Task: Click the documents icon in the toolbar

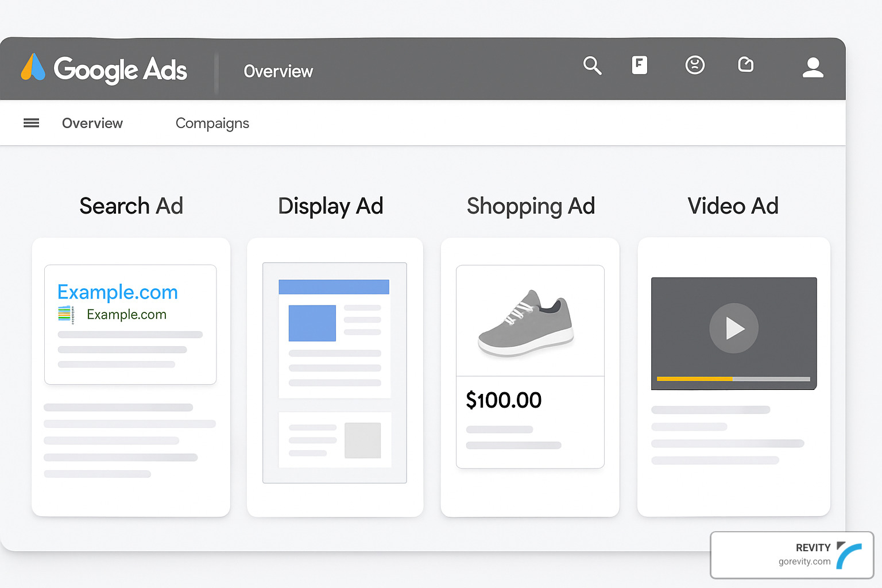Action: (x=640, y=65)
